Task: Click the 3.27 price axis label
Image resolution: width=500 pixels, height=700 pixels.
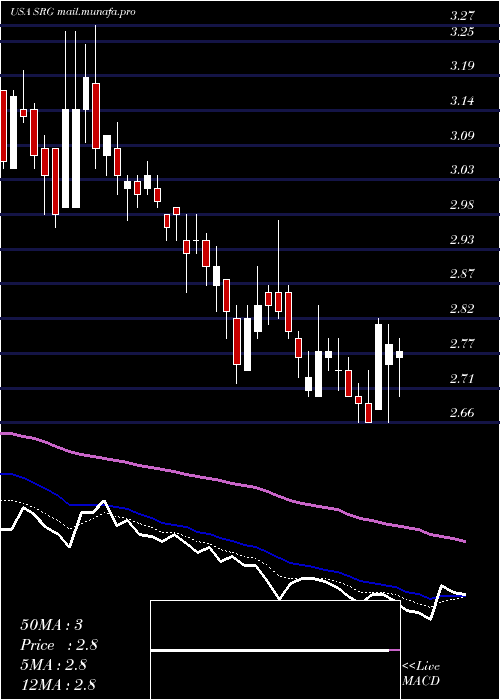Action: click(x=462, y=16)
